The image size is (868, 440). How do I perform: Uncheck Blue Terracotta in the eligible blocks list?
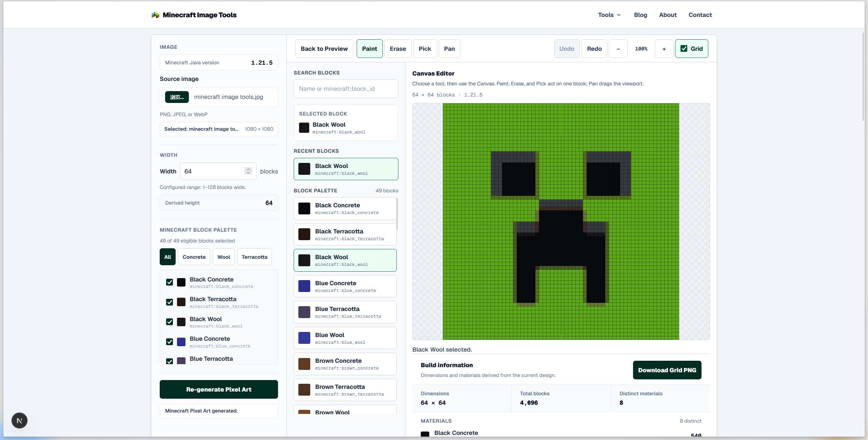point(170,361)
